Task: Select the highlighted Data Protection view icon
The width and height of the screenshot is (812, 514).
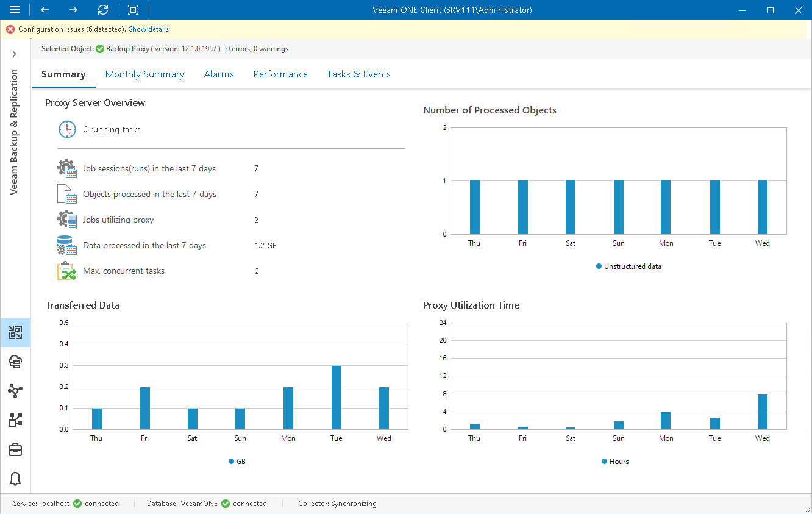Action: [15, 332]
